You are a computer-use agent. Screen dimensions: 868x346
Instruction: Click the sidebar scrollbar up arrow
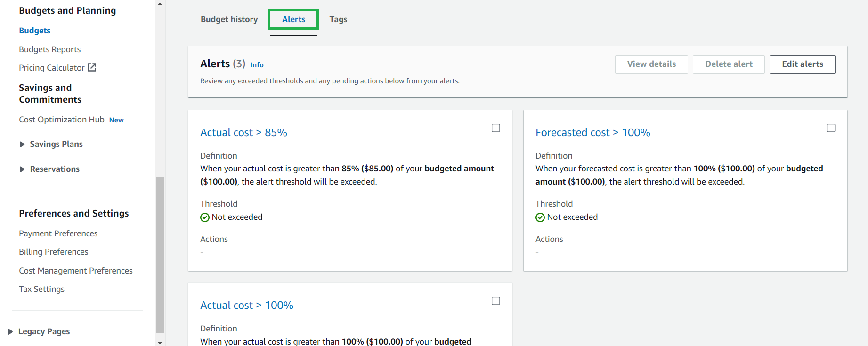[x=160, y=3]
